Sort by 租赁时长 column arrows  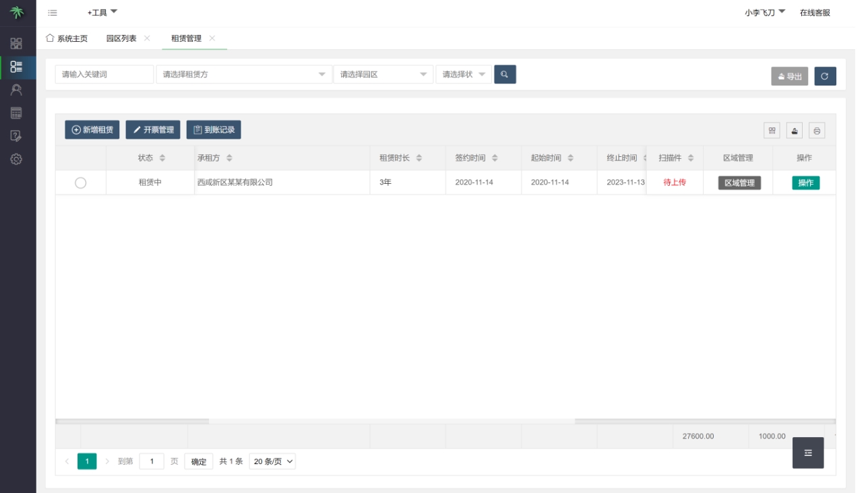coord(419,158)
